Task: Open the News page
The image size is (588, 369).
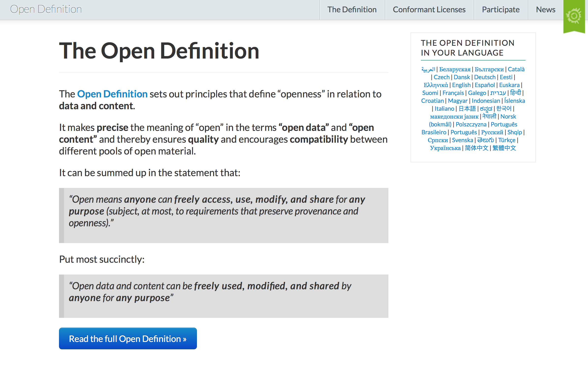Action: [x=545, y=10]
